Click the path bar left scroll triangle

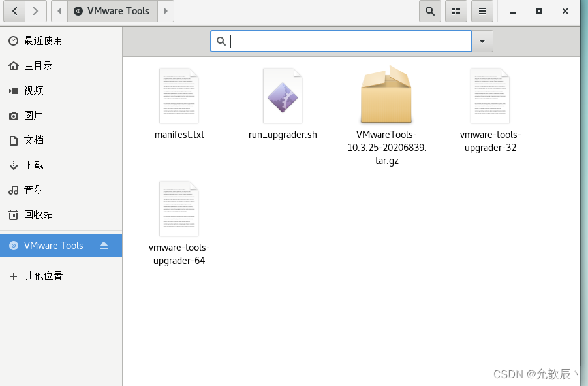(59, 11)
